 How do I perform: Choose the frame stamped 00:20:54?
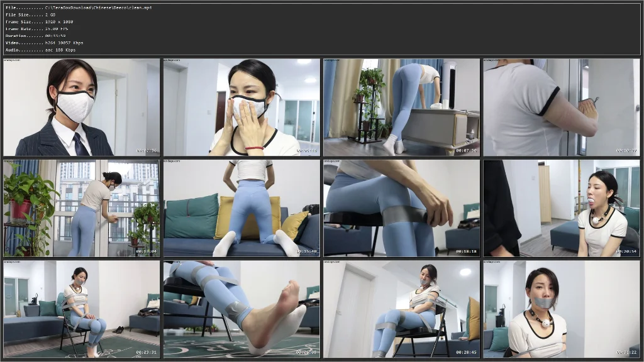pos(562,208)
